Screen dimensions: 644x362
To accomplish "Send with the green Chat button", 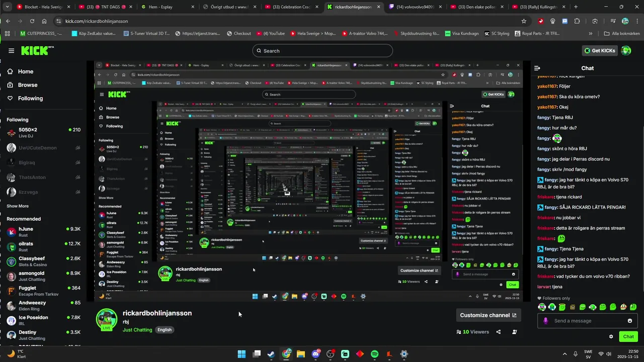I will (628, 336).
